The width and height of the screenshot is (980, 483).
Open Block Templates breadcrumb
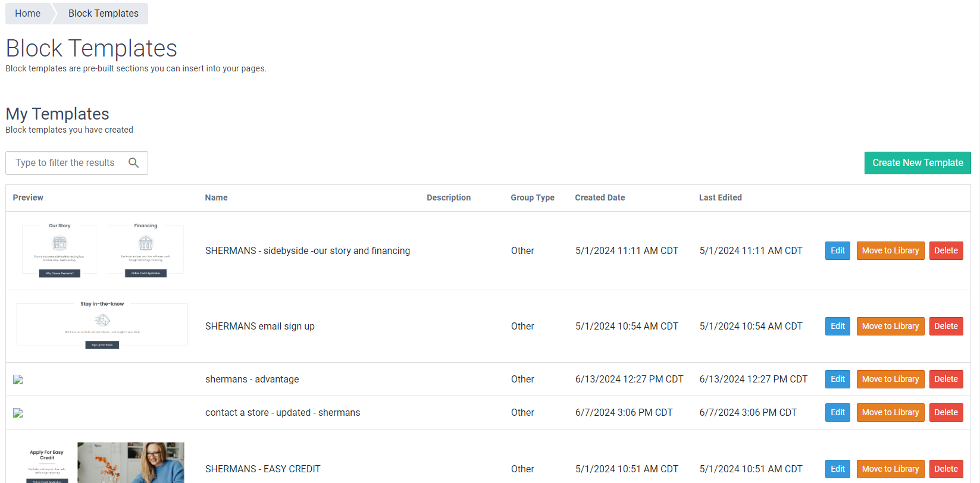(103, 13)
